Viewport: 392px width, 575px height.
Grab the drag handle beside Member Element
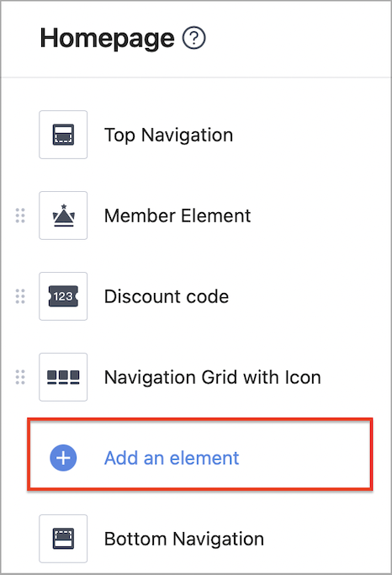(20, 216)
